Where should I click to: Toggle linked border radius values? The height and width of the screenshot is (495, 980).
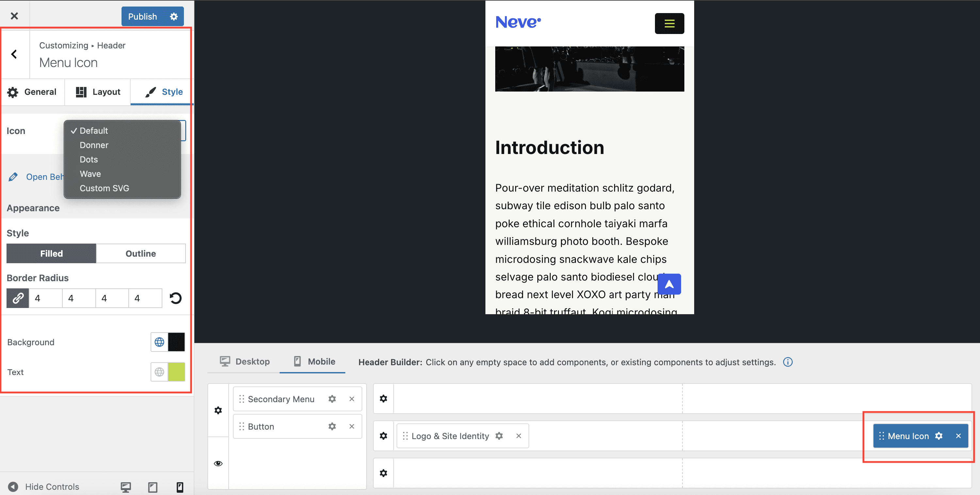[18, 298]
